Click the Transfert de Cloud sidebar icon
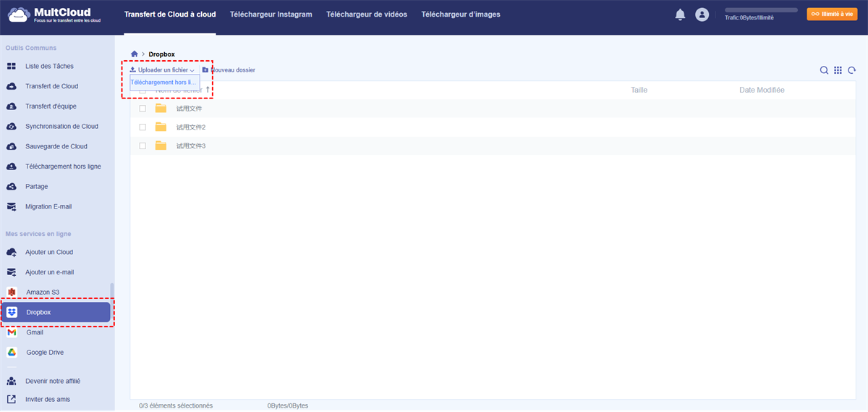 click(x=12, y=86)
